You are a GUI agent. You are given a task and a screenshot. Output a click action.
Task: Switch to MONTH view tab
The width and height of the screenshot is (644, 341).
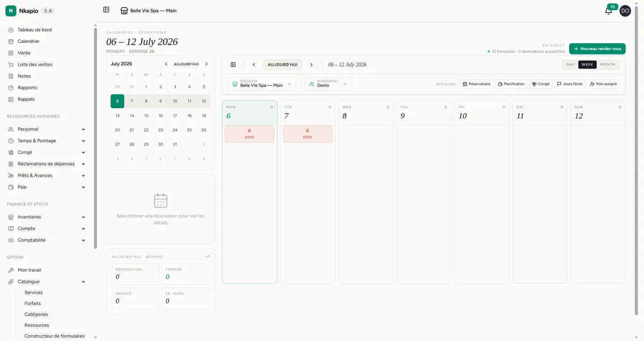click(x=607, y=65)
